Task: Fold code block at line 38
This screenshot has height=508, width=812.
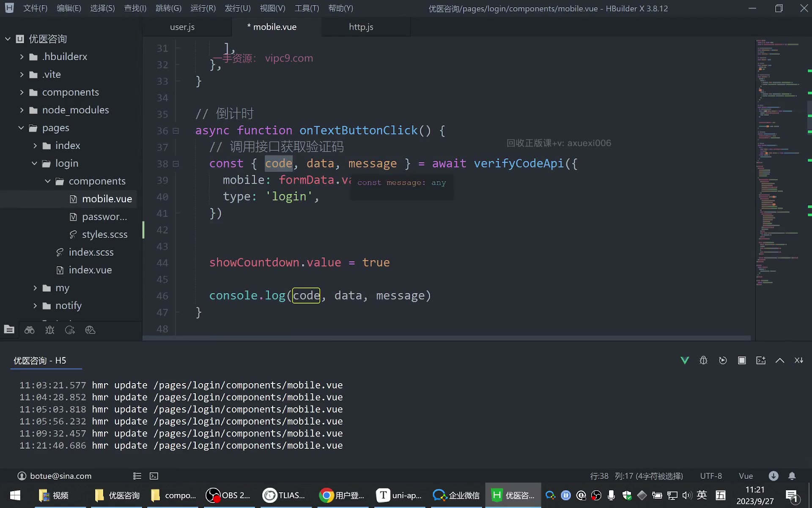Action: click(176, 164)
